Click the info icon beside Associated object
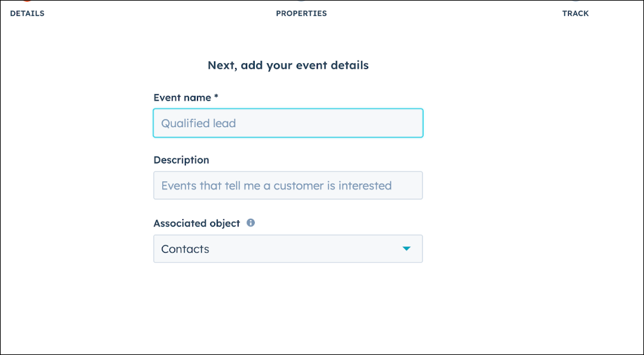The height and width of the screenshot is (355, 644). pos(250,223)
